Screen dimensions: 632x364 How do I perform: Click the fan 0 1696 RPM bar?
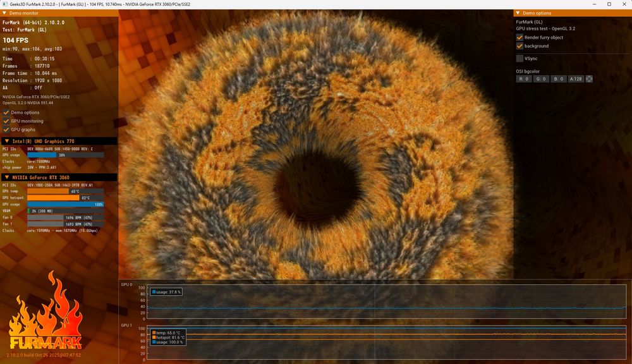(x=65, y=217)
